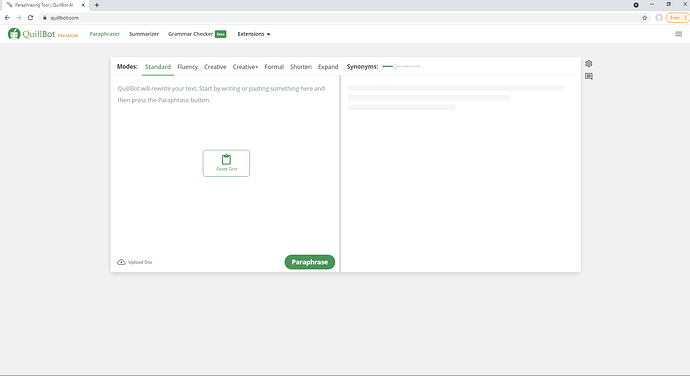
Task: Select the Standard mode
Action: (x=158, y=66)
